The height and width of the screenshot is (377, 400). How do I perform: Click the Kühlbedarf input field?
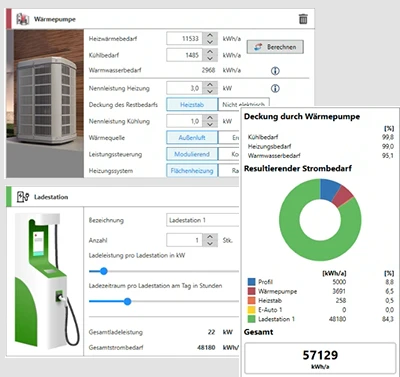point(184,55)
